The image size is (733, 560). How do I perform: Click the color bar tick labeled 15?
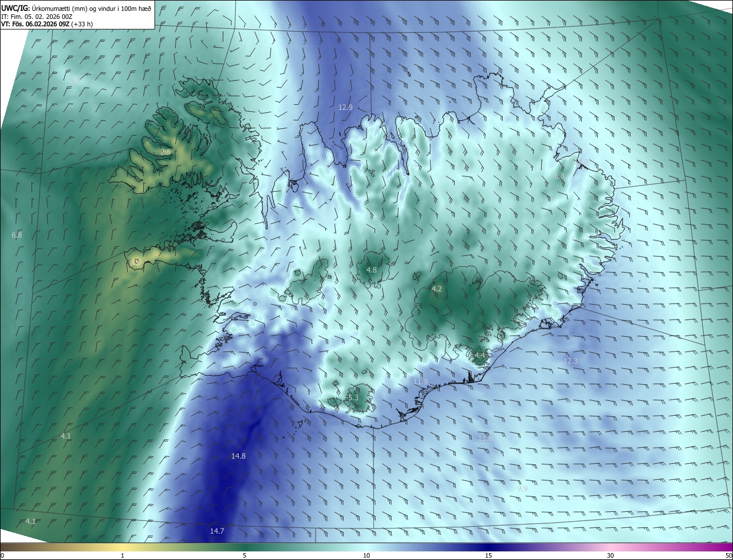point(488,555)
